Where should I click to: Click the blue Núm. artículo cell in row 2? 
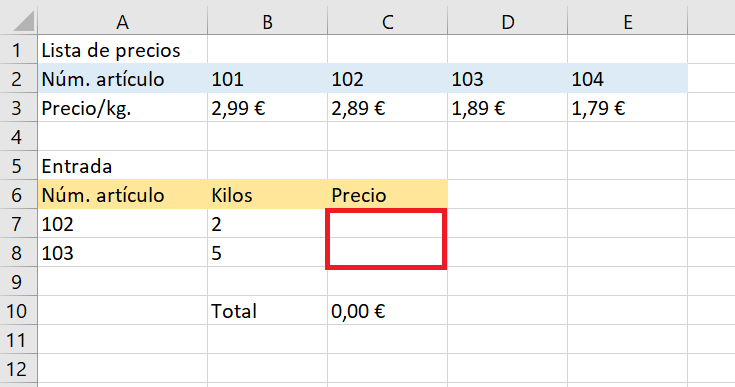(122, 79)
